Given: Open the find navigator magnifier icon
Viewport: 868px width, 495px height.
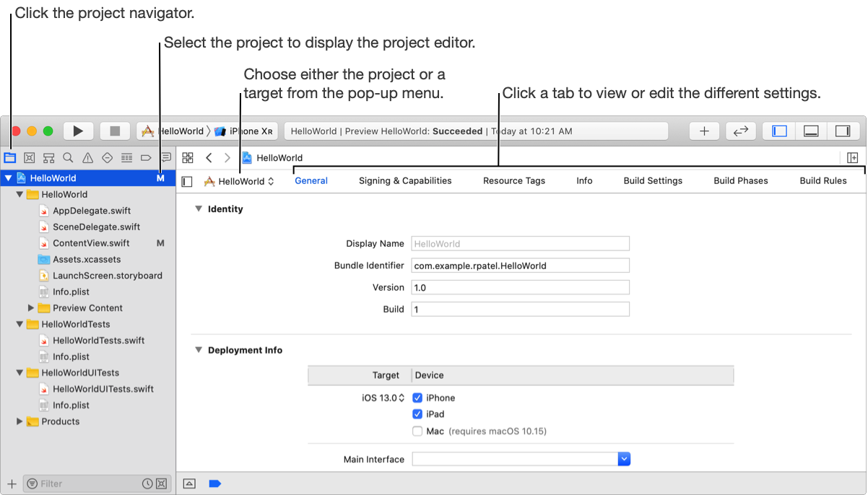Looking at the screenshot, I should tap(68, 157).
